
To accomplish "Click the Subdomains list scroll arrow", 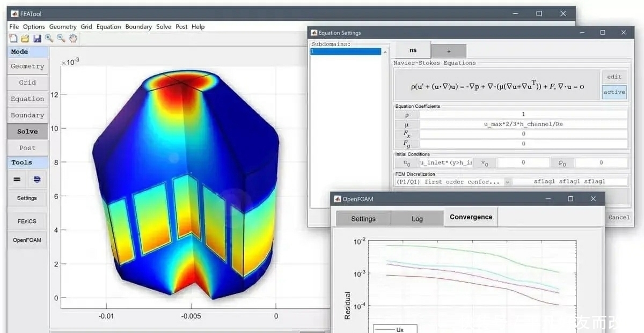I will (x=385, y=52).
